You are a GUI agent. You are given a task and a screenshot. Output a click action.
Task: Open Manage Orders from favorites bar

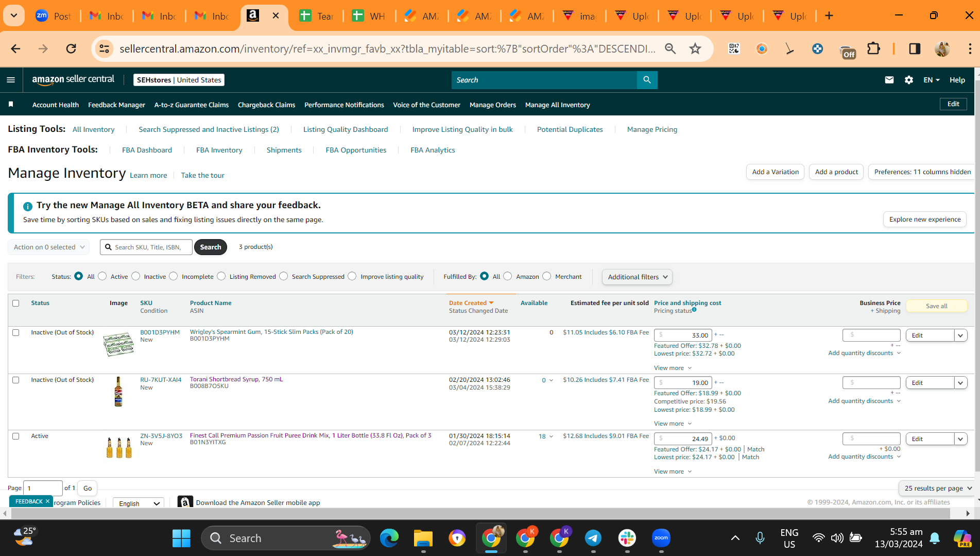[x=493, y=105]
